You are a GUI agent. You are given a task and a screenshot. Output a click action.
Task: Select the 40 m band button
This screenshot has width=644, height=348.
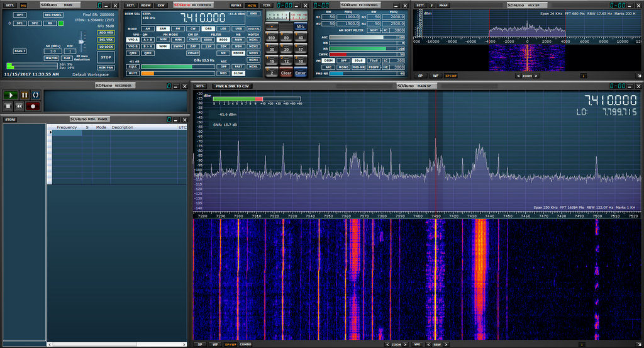point(301,37)
